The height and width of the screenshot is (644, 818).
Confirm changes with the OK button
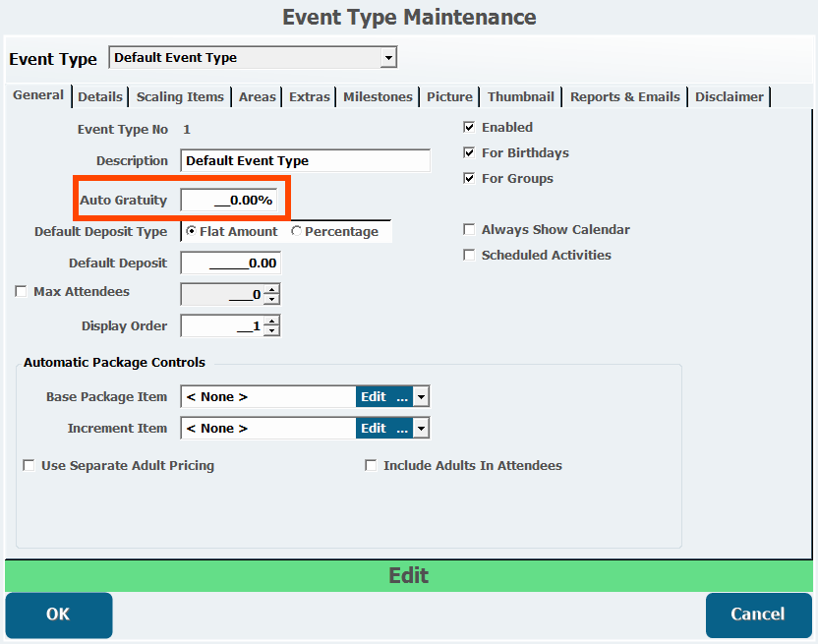click(x=58, y=615)
